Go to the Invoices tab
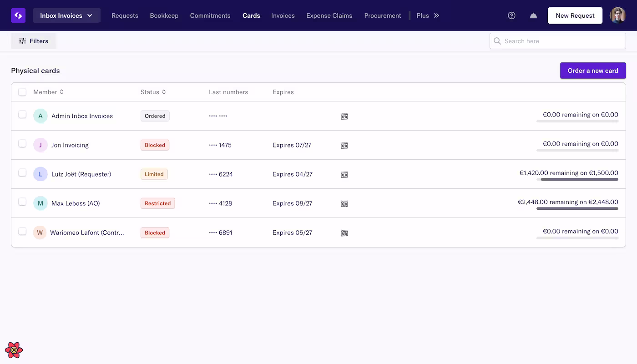Image resolution: width=637 pixels, height=364 pixels. [283, 15]
